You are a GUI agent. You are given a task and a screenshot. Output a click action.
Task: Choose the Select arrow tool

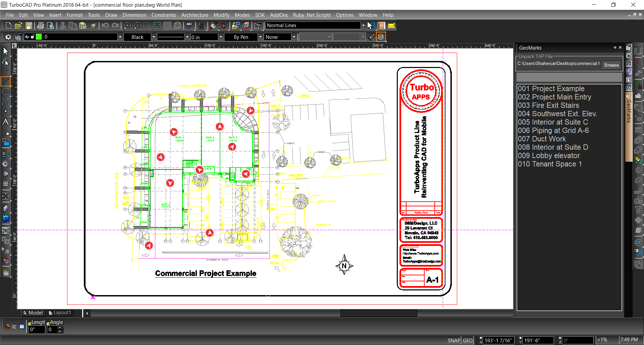(x=6, y=51)
